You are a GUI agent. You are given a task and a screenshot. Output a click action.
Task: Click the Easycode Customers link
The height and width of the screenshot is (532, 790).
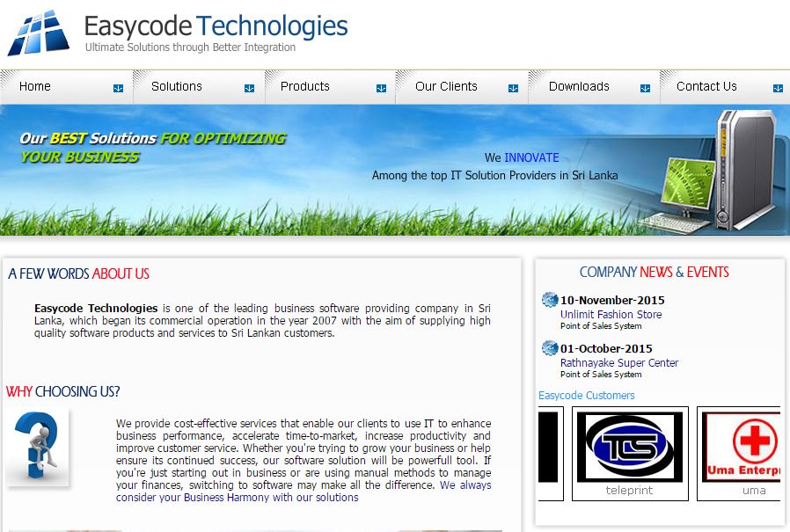586,396
